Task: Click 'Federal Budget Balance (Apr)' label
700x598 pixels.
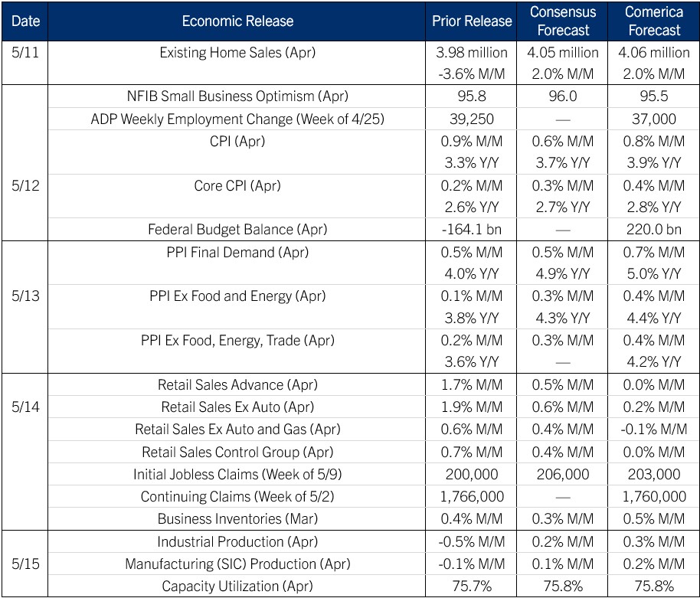Action: pos(237,230)
